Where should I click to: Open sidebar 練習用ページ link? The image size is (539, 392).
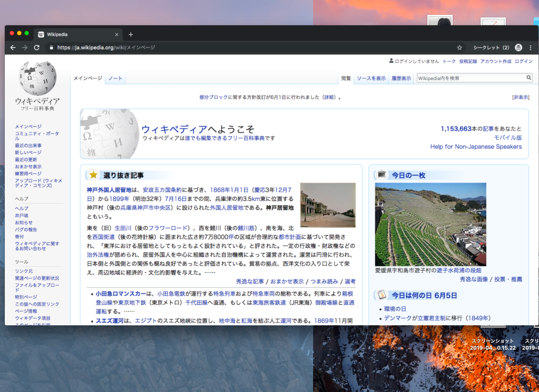click(x=28, y=174)
